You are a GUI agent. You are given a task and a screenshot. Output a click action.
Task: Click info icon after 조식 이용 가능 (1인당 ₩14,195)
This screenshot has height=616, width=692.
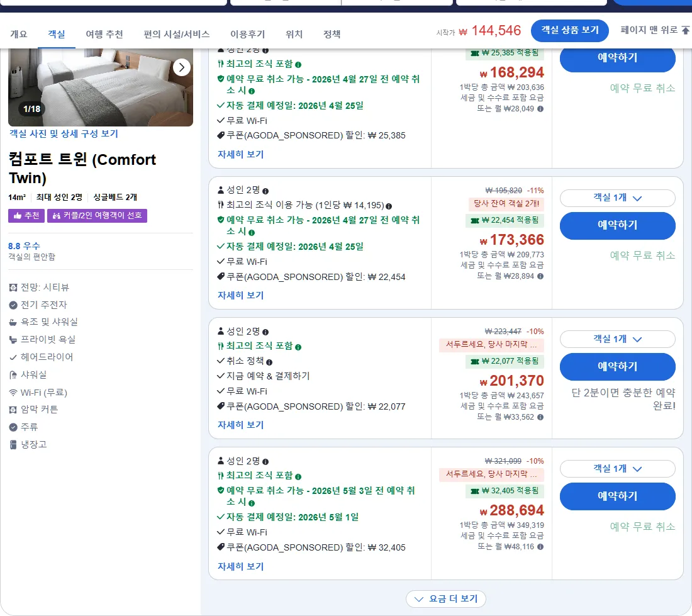(x=389, y=206)
